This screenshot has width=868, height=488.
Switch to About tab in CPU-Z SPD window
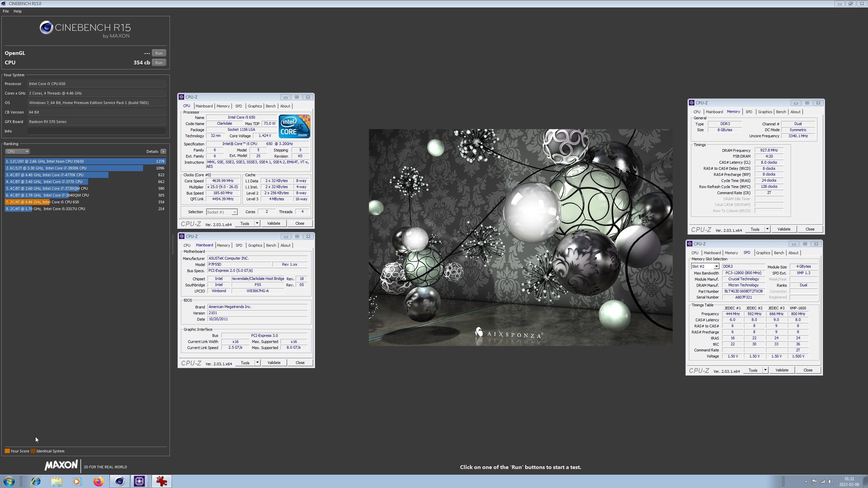tap(793, 253)
